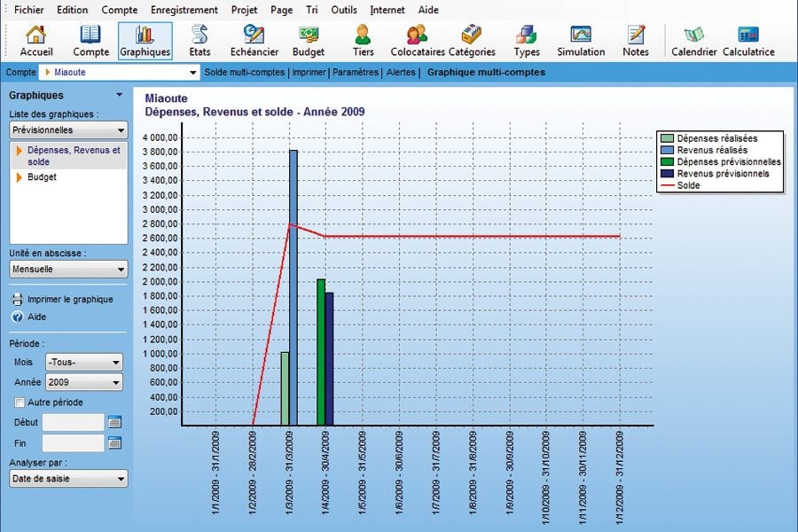This screenshot has width=798, height=532.
Task: Open the Echéancier scheduler icon
Action: click(254, 41)
